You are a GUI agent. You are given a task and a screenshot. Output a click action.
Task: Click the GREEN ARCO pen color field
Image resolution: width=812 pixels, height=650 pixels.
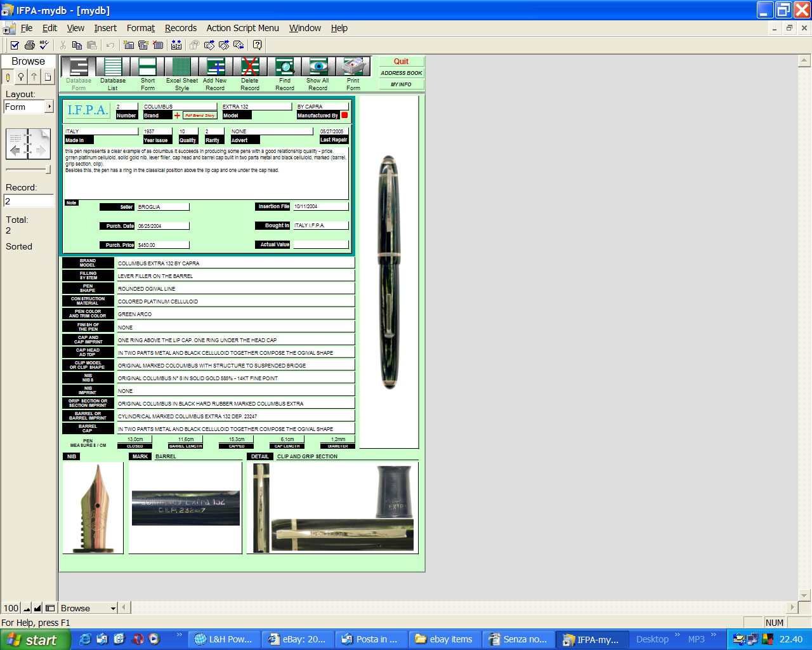coord(235,314)
